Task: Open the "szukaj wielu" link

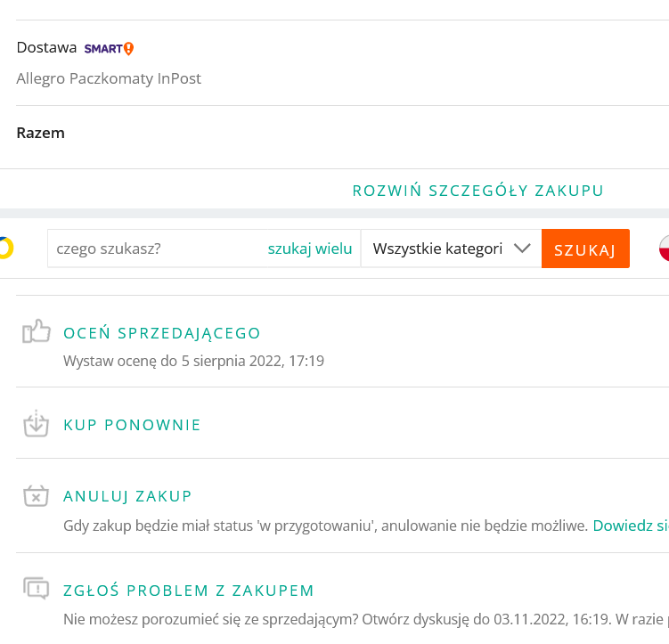Action: pos(310,249)
